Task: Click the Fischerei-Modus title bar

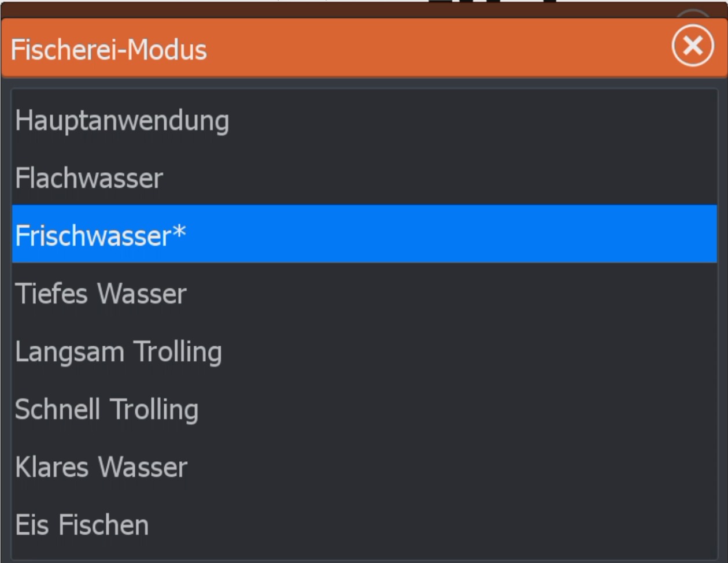Action: tap(109, 49)
